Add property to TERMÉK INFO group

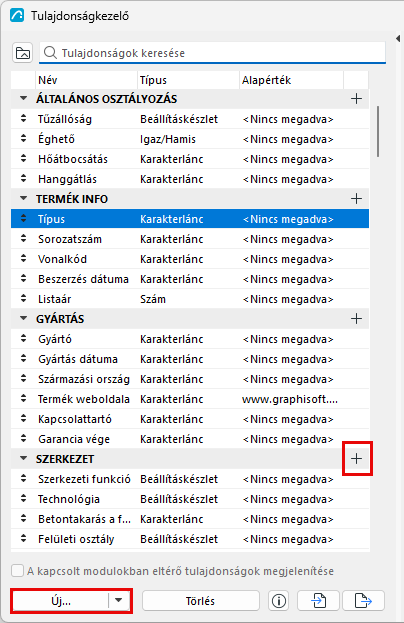pyautogui.click(x=356, y=199)
